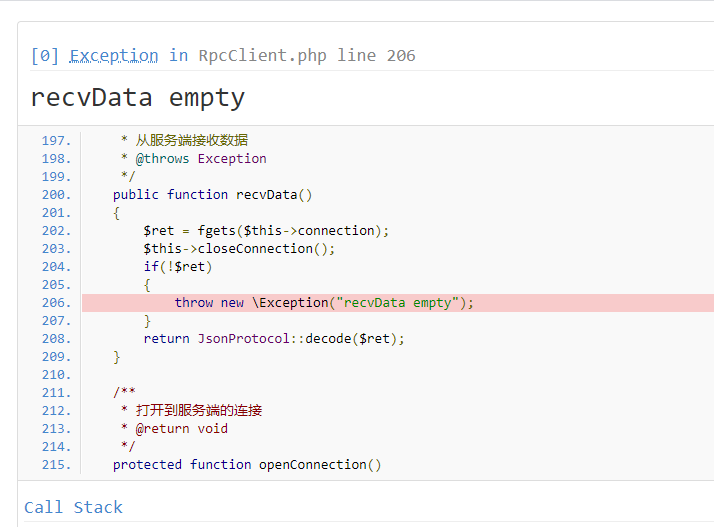Viewport: 714px width, 527px height.
Task: Click 'line 206' text in the header
Action: pyautogui.click(x=376, y=56)
